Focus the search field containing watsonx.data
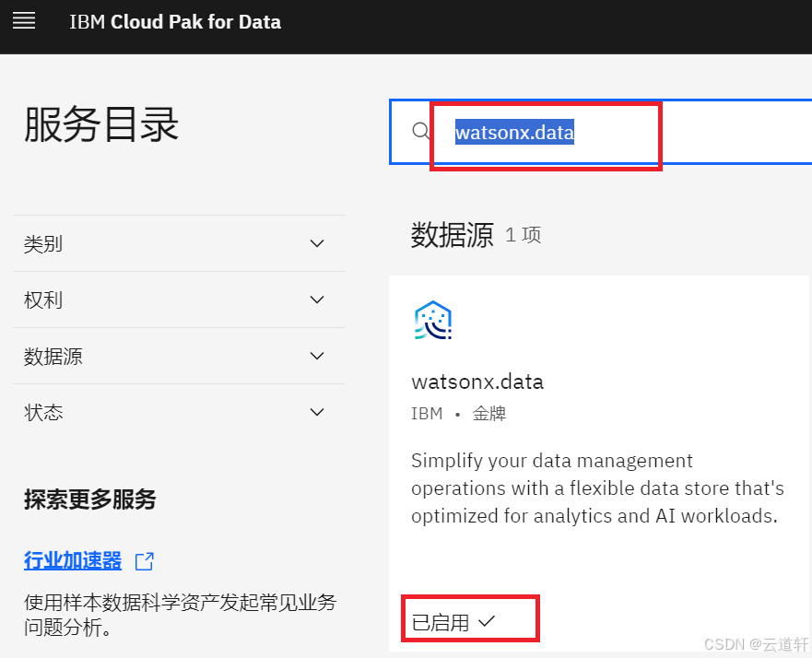 tap(601, 132)
